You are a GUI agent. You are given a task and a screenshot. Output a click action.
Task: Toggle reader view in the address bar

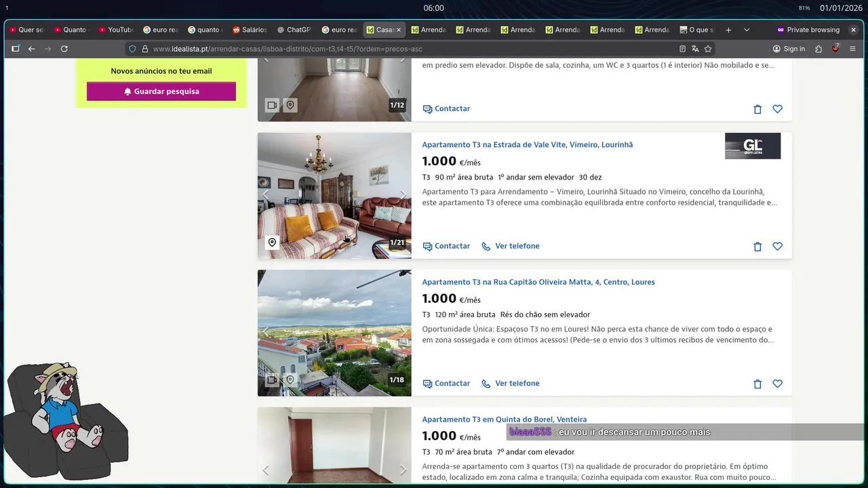click(682, 49)
